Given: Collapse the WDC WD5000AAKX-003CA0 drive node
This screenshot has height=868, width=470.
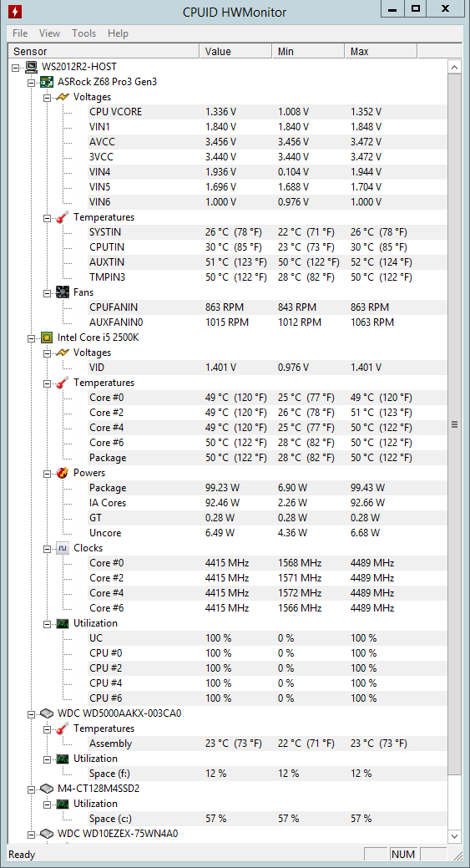Looking at the screenshot, I should click(32, 713).
